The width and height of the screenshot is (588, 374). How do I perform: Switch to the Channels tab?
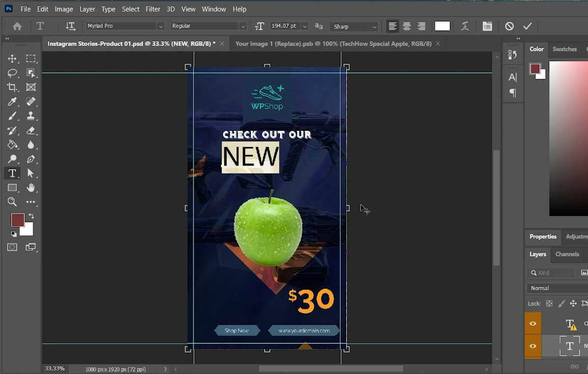tap(567, 254)
